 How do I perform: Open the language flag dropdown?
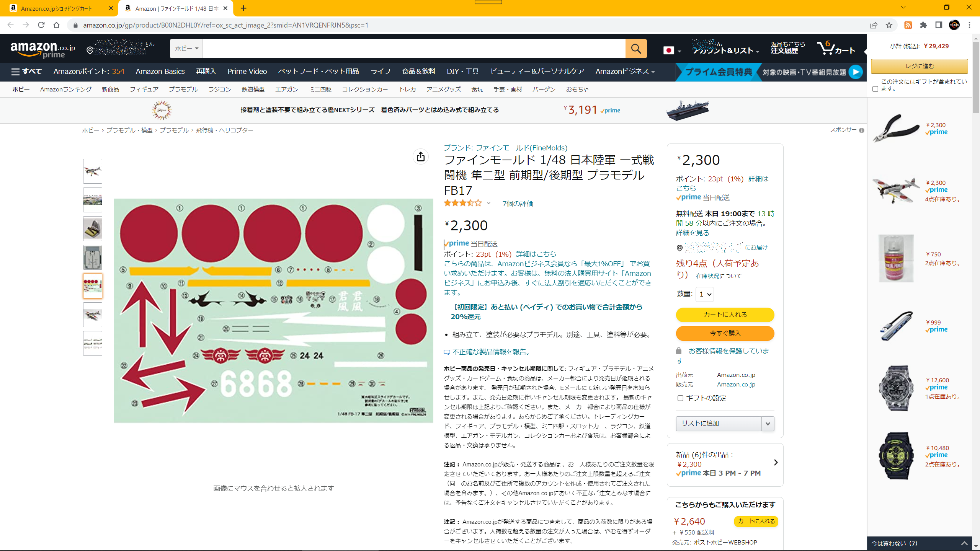pyautogui.click(x=672, y=51)
